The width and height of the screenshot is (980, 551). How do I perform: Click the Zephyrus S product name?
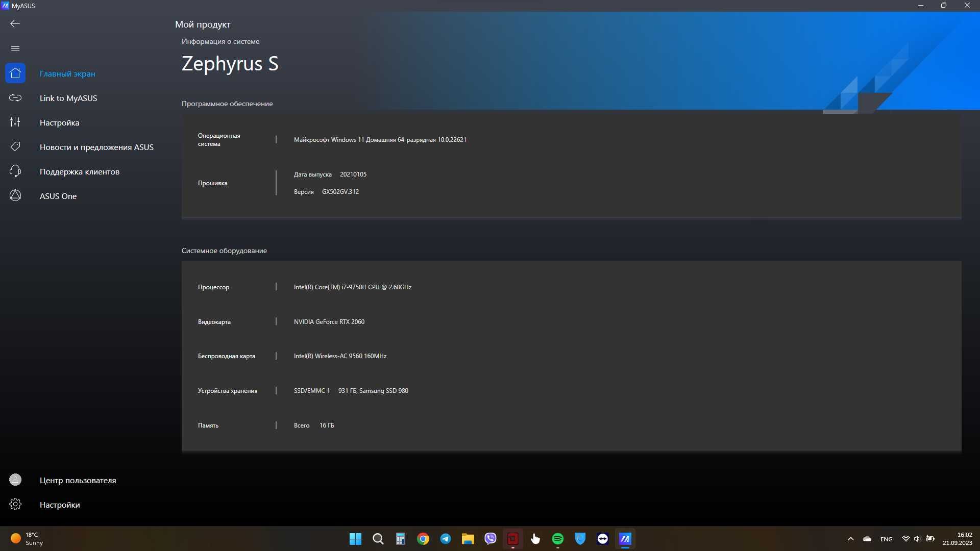230,64
